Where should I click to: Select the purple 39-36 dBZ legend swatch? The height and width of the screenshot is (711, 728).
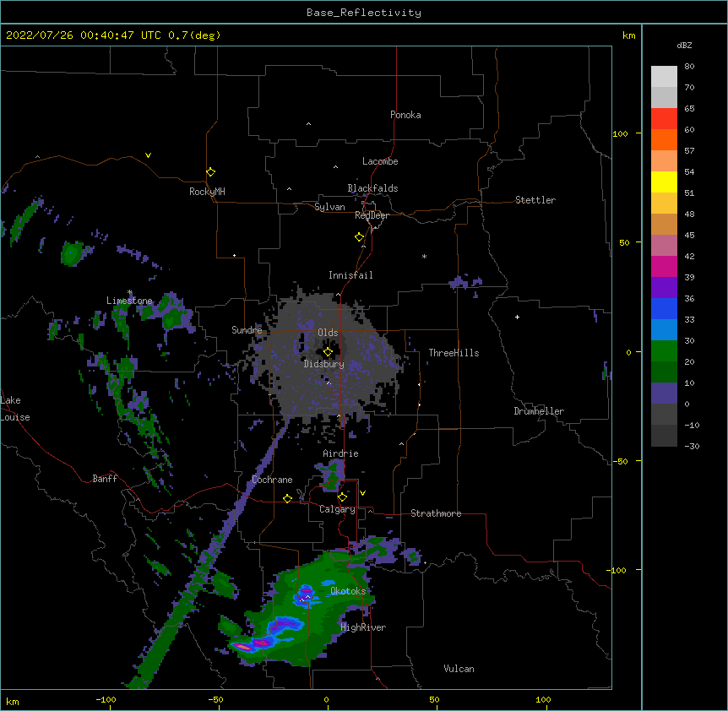pos(664,287)
